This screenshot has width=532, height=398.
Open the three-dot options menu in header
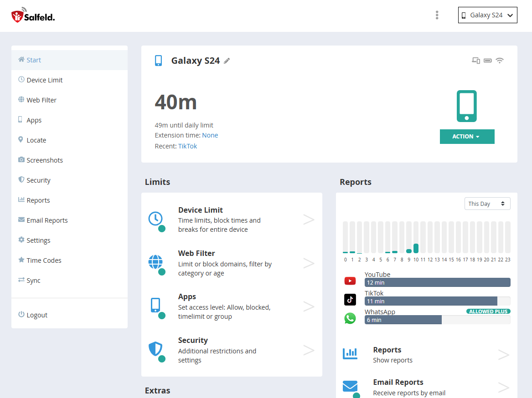[437, 15]
